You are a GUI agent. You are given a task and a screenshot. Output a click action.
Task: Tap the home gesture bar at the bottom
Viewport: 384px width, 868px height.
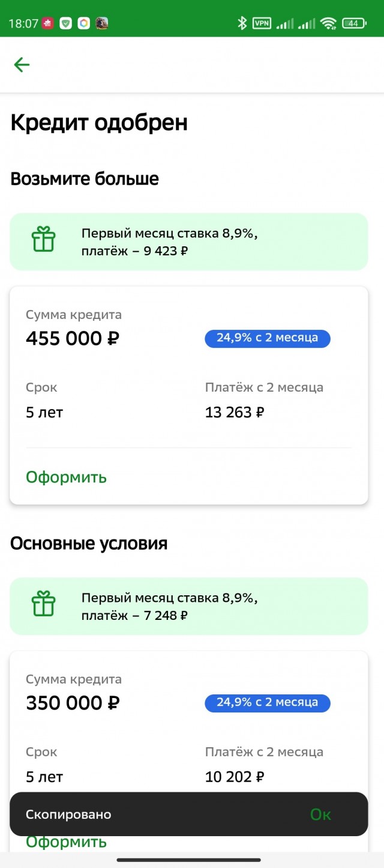click(x=189, y=860)
